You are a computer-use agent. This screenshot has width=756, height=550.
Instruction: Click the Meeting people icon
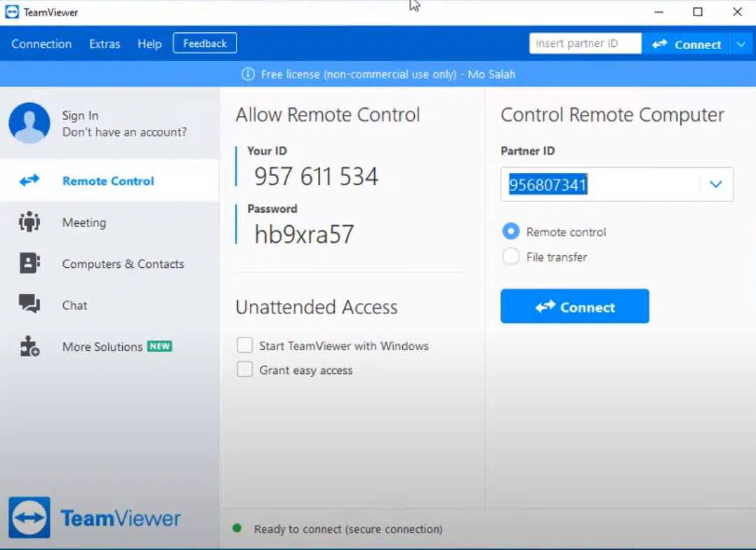pyautogui.click(x=29, y=222)
